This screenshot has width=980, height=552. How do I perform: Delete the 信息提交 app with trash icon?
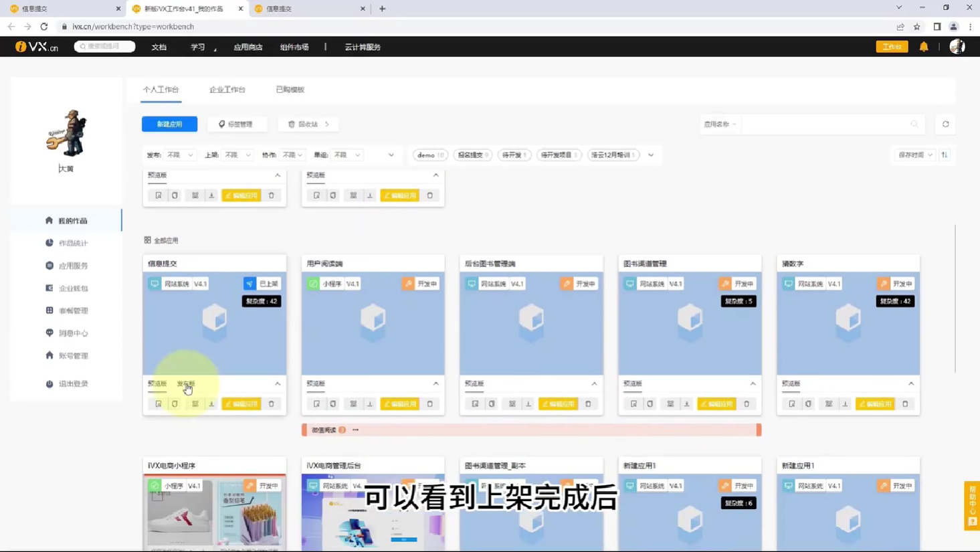(272, 404)
